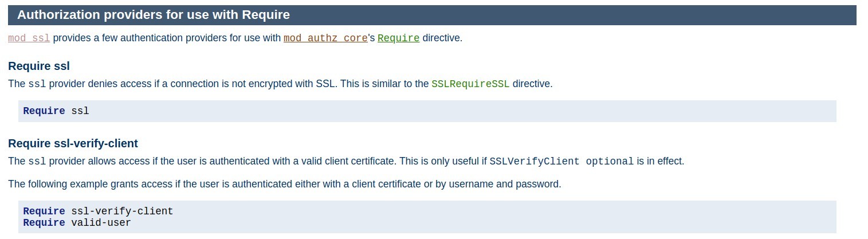Click the SSLRequireSSL directive link
The width and height of the screenshot is (868, 239).
470,84
